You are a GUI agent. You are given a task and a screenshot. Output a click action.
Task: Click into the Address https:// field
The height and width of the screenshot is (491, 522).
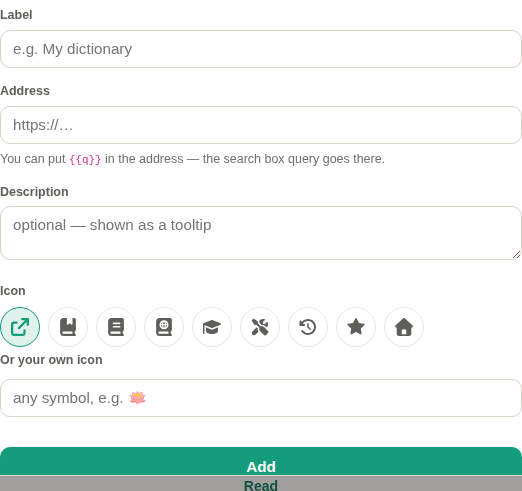(261, 125)
